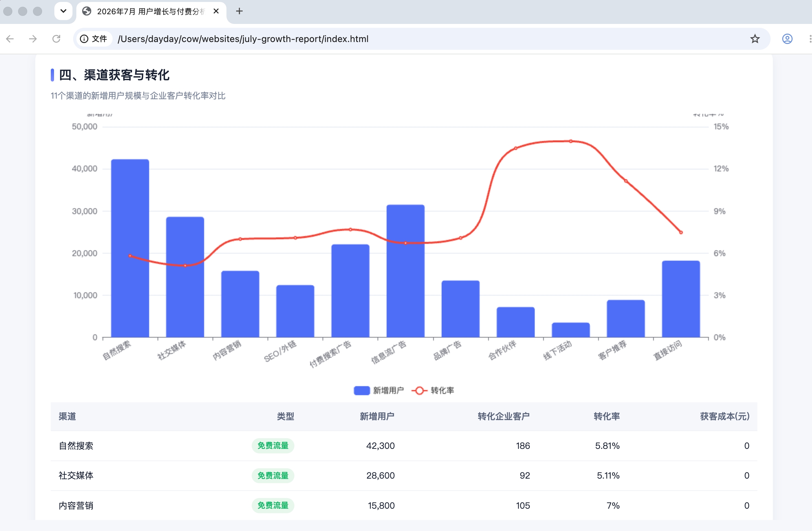Click the browser back arrow
This screenshot has height=531, width=812.
(x=10, y=39)
